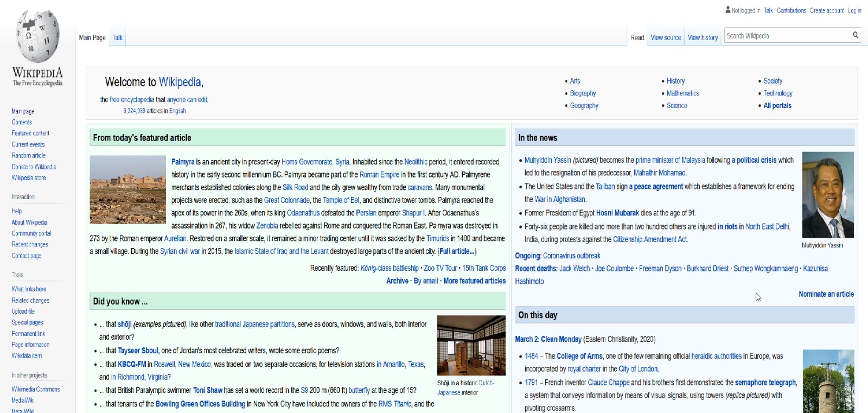868x413 pixels.
Task: Open Wikidata item link
Action: [x=27, y=355]
